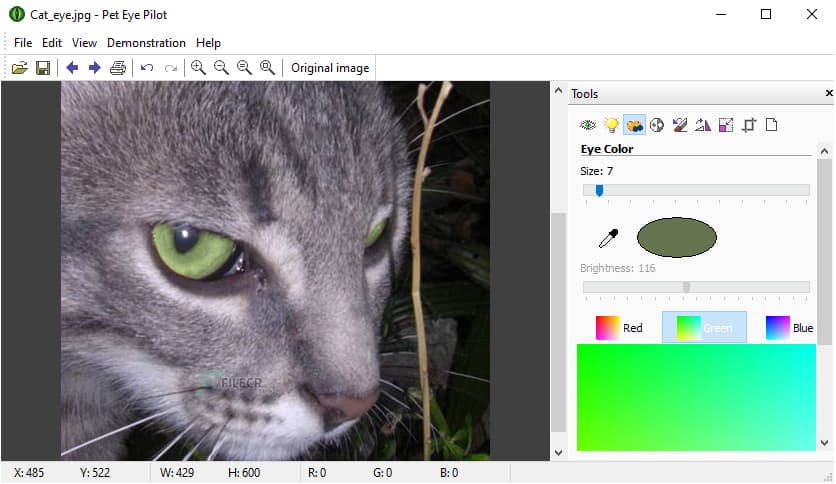This screenshot has height=484, width=836.
Task: Click the Original image button
Action: tap(330, 68)
